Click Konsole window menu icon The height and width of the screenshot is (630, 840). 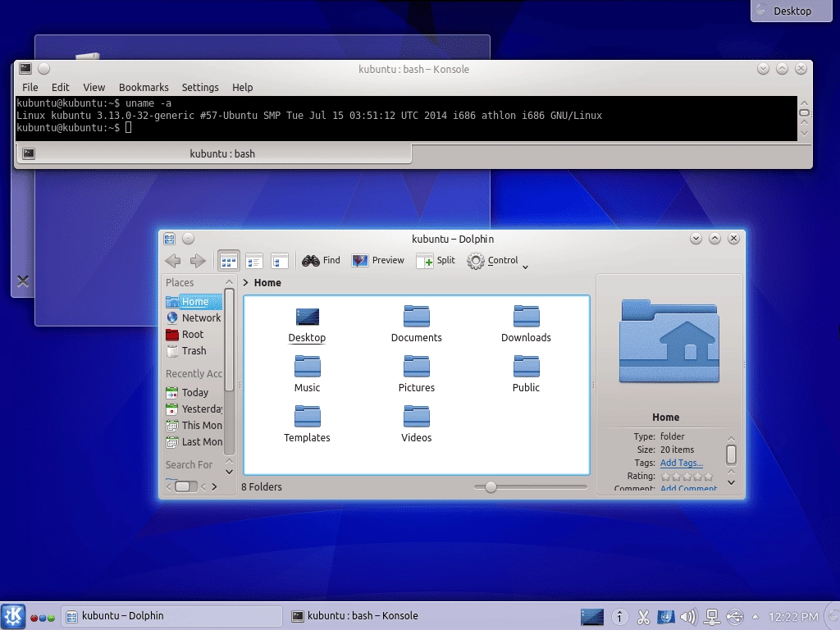pos(25,69)
